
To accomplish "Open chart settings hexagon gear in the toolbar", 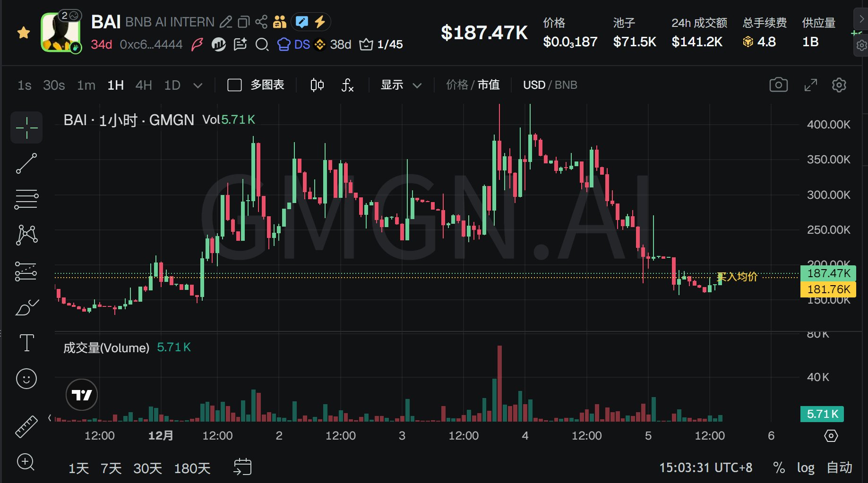I will [x=839, y=85].
